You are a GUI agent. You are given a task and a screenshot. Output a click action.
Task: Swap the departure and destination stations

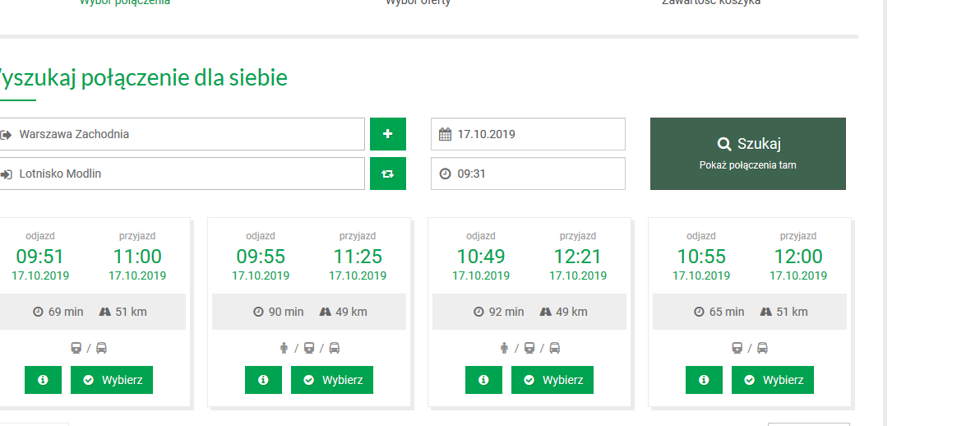[x=387, y=174]
